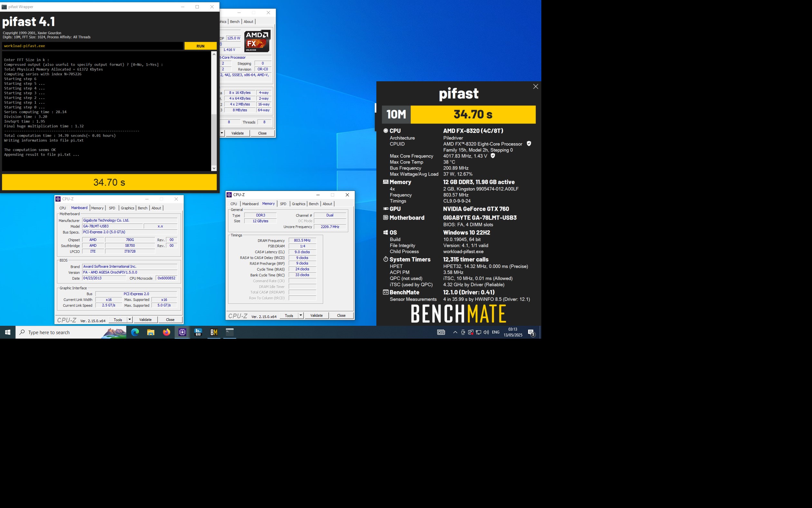Click the 0x6000852 CPU Microcode value
This screenshot has height=508, width=812.
click(166, 278)
